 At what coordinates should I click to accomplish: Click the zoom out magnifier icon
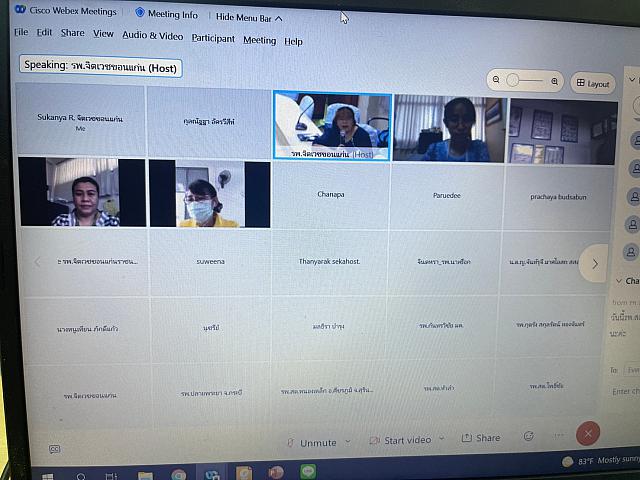(x=496, y=80)
